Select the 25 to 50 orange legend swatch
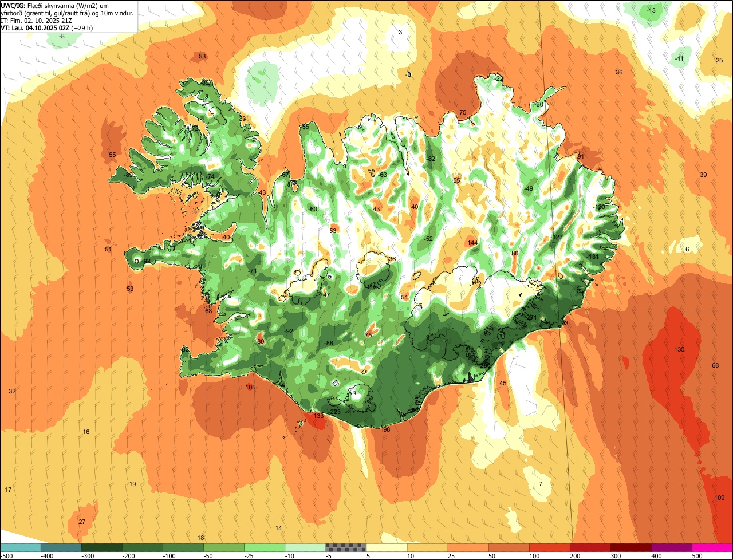 [x=468, y=547]
